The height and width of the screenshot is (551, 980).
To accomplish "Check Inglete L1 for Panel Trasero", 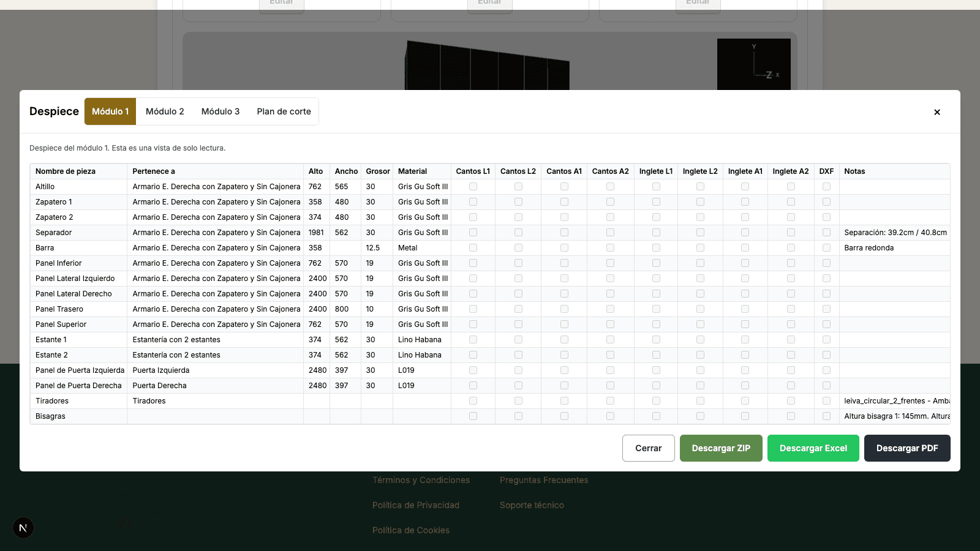I will [656, 309].
